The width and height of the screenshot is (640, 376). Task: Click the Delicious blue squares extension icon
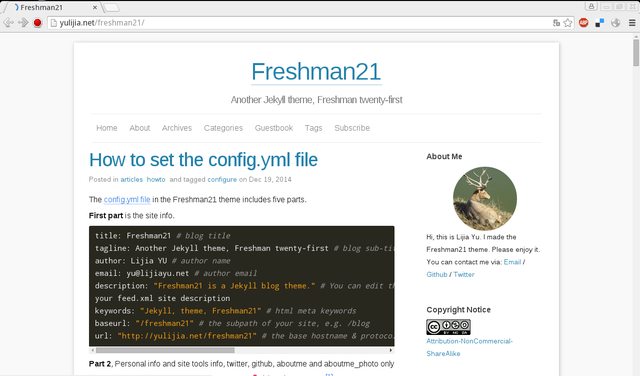[600, 23]
